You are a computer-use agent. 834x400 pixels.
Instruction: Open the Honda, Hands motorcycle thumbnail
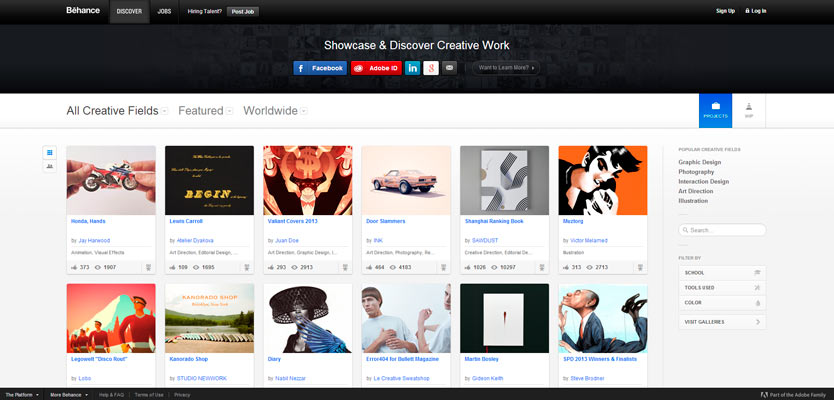tap(111, 180)
